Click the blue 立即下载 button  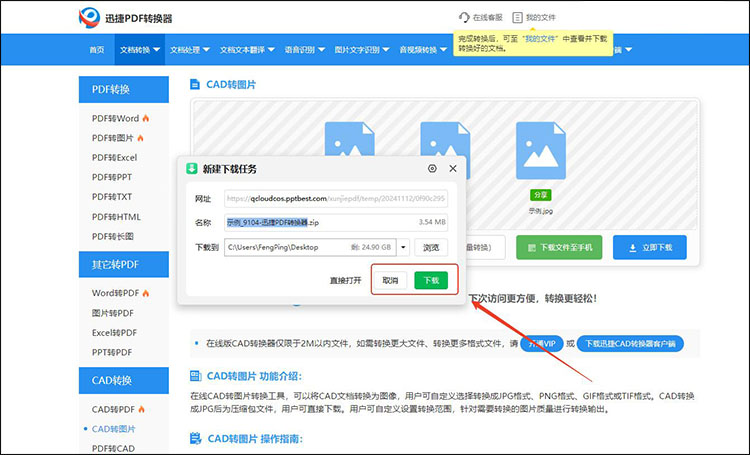(650, 247)
